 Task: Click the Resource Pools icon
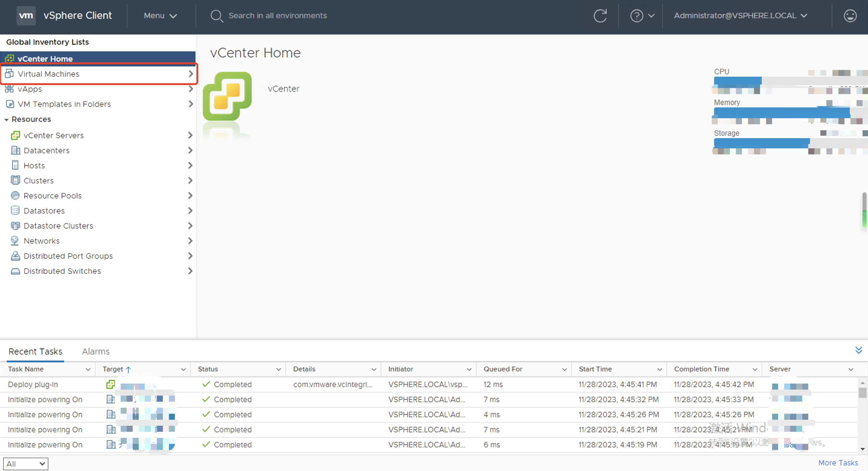pyautogui.click(x=15, y=195)
